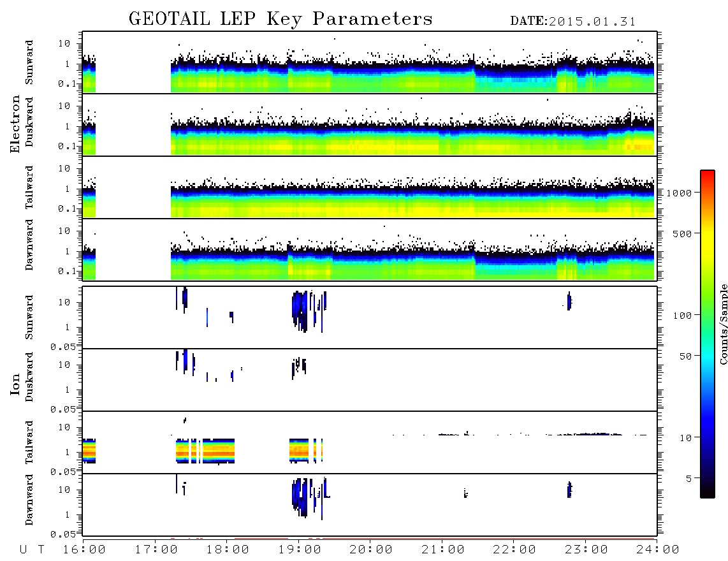Click the red top of the colorbar
This screenshot has width=728, height=561.
click(708, 175)
